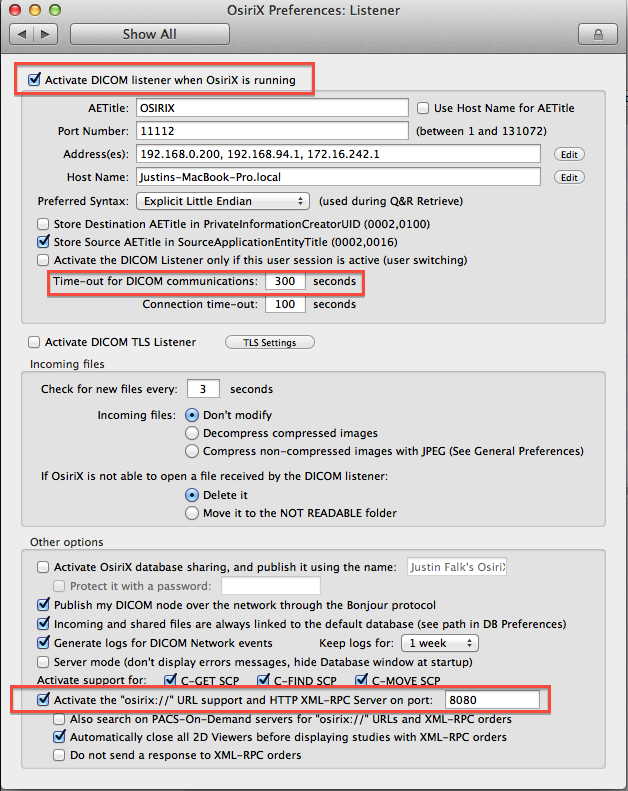Toggle Publish my DICOM node through Bonjour
This screenshot has width=628, height=791.
43,604
